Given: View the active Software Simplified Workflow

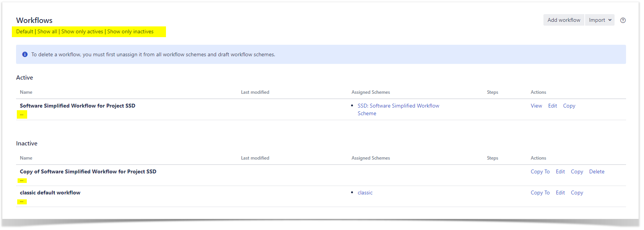Looking at the screenshot, I should click(536, 106).
